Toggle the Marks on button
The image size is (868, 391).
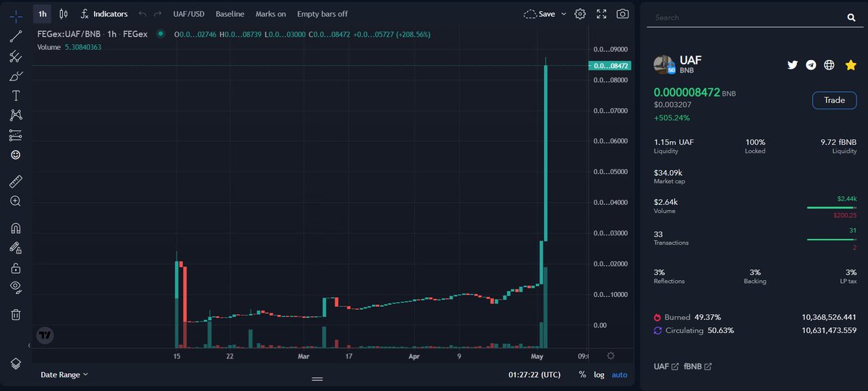click(271, 14)
